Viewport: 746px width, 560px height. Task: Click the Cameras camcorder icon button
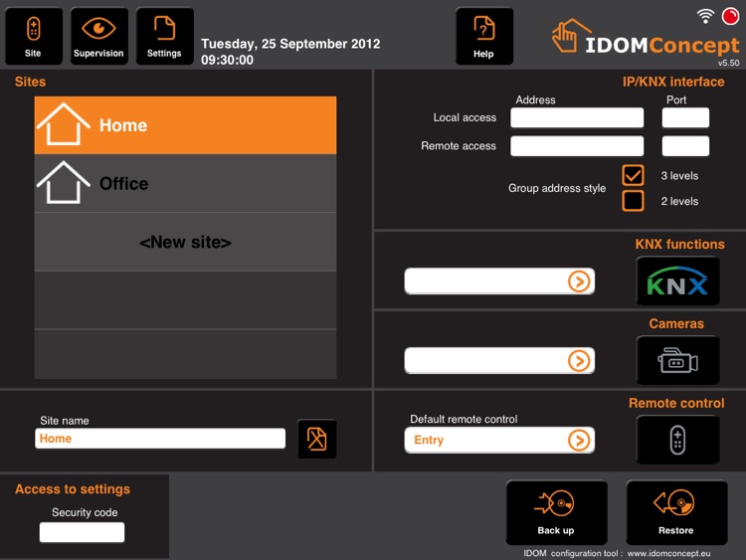tap(677, 360)
